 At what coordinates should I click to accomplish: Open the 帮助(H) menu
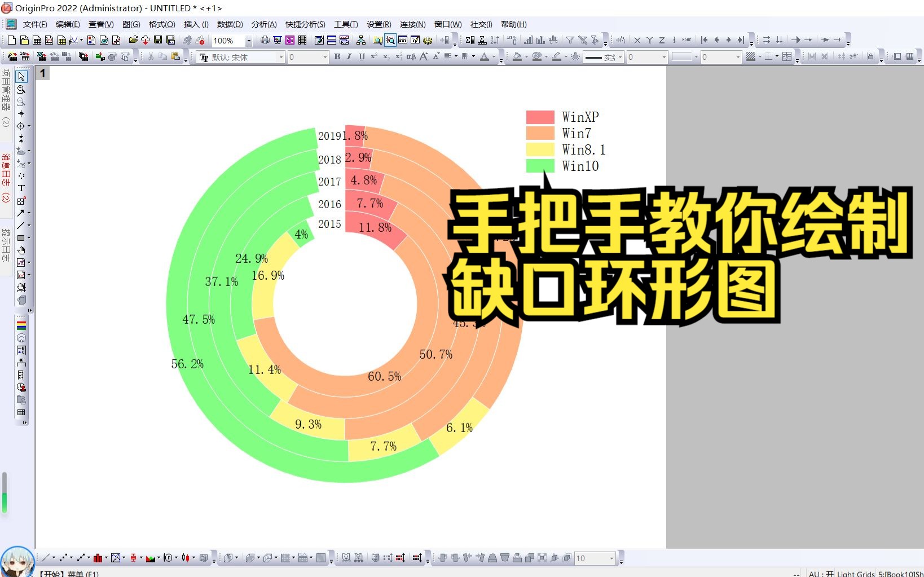point(513,24)
